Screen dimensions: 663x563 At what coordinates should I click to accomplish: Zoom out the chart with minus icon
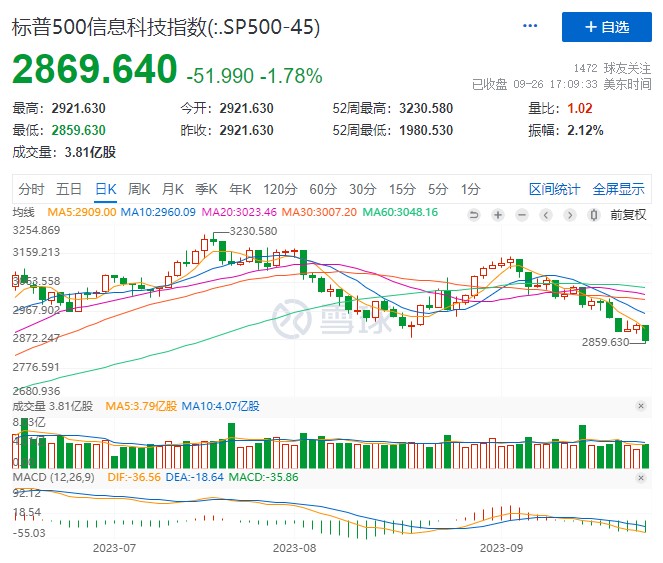(521, 215)
